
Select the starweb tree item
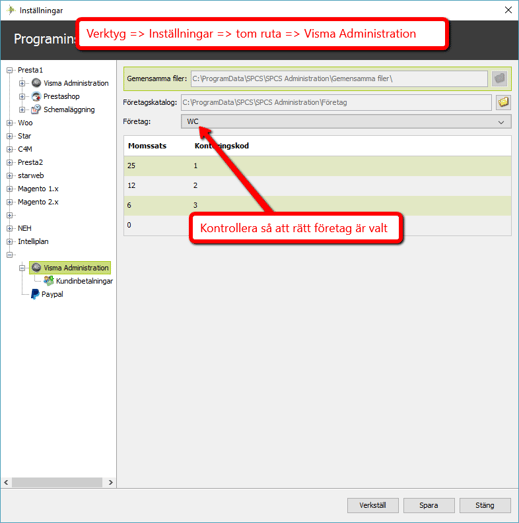click(x=31, y=175)
